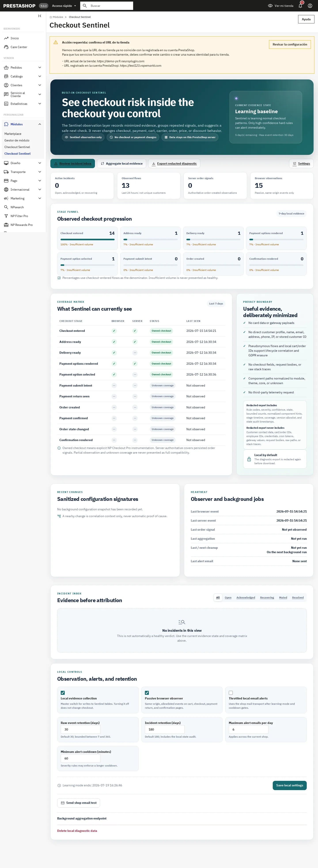Click Save local settings button
The width and height of the screenshot is (318, 868).
point(289,785)
